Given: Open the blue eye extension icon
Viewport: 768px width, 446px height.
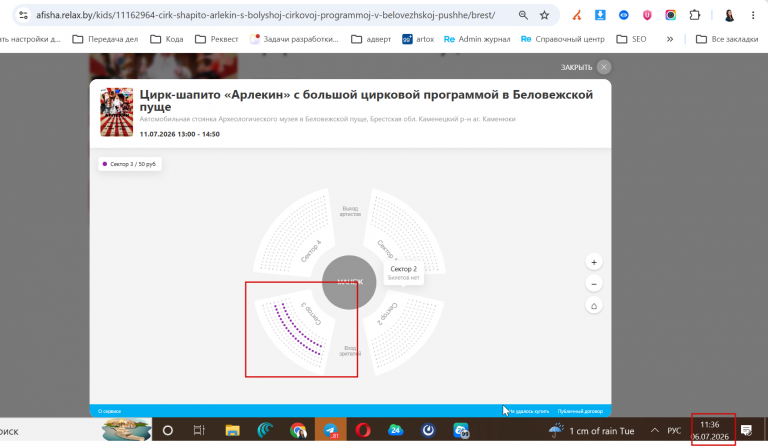Looking at the screenshot, I should click(624, 15).
